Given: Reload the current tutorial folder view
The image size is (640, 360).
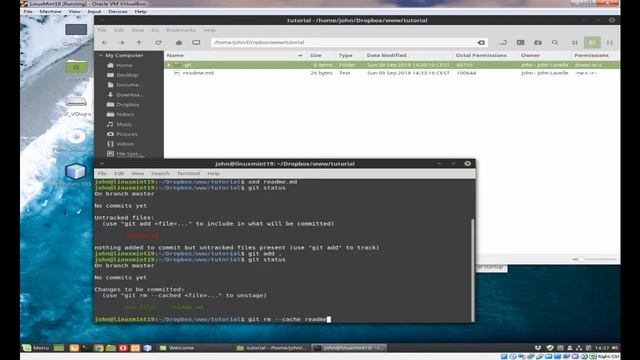Looking at the screenshot, I should (x=158, y=42).
